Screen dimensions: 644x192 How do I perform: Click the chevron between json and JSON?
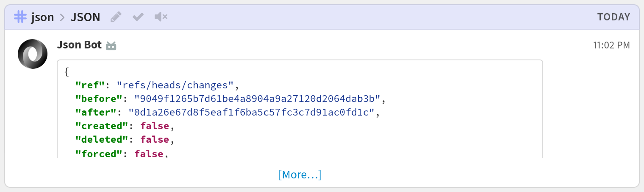(62, 17)
